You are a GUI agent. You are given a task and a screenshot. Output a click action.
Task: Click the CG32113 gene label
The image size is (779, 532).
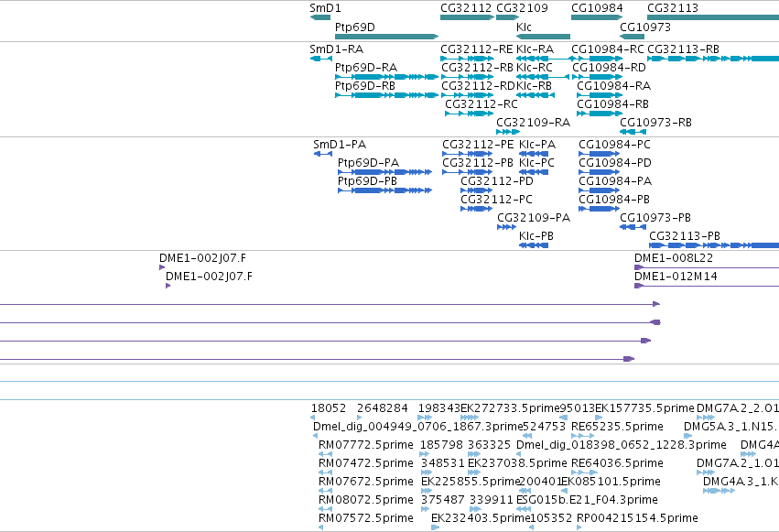tap(672, 8)
